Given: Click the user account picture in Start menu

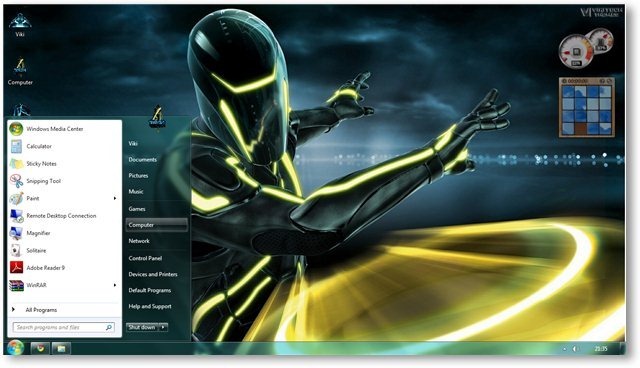Looking at the screenshot, I should point(158,117).
